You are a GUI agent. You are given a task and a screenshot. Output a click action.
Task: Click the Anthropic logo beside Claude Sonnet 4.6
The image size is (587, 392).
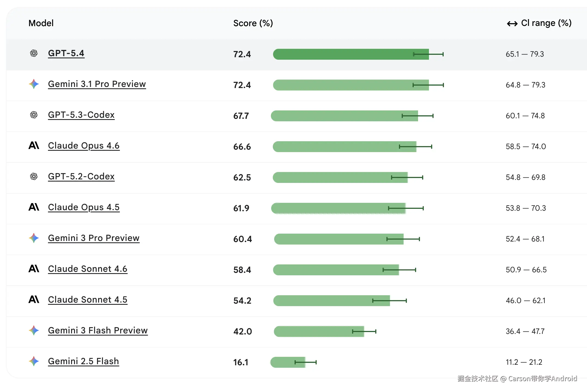tap(34, 269)
